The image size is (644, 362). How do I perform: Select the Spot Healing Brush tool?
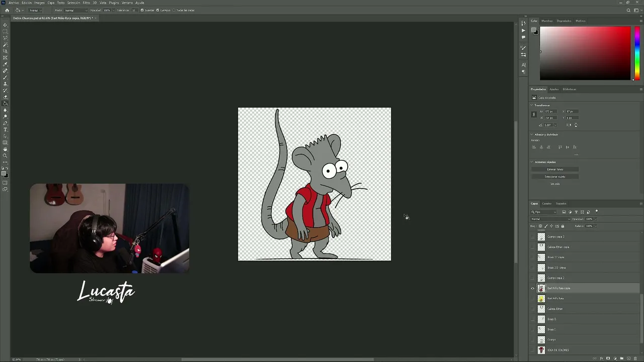(6, 70)
